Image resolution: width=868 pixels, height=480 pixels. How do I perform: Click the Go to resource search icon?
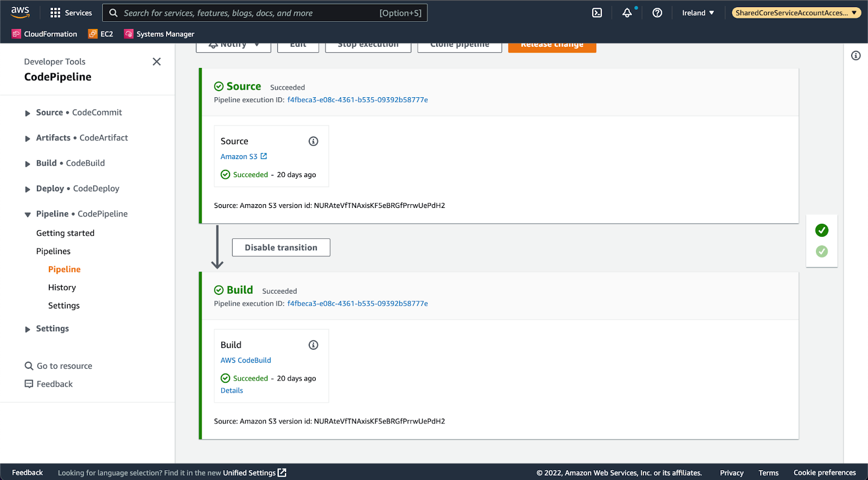click(x=29, y=366)
